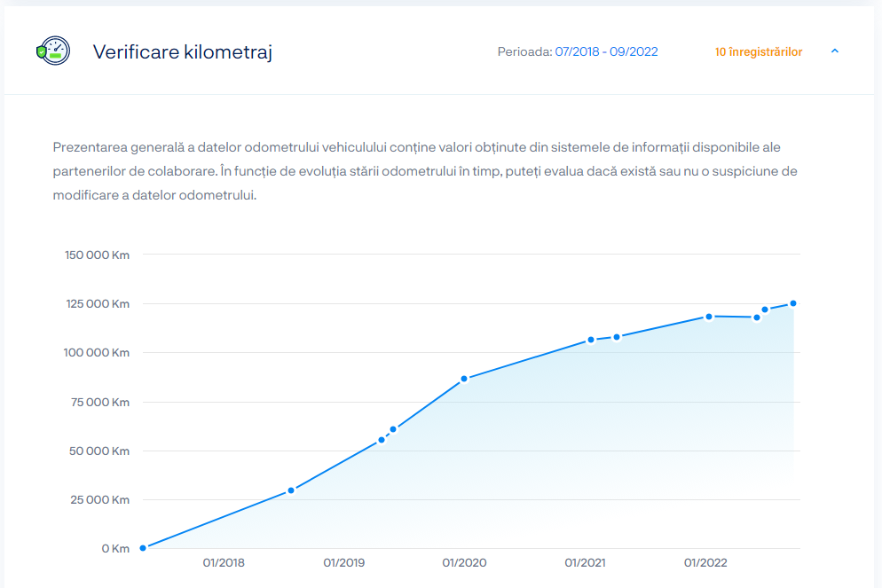The height and width of the screenshot is (588, 882).
Task: Click the odometer verification speedometer icon
Action: pos(53,51)
